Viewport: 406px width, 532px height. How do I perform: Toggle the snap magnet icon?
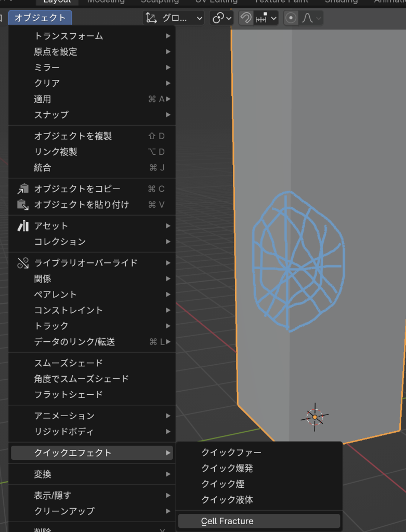(246, 18)
